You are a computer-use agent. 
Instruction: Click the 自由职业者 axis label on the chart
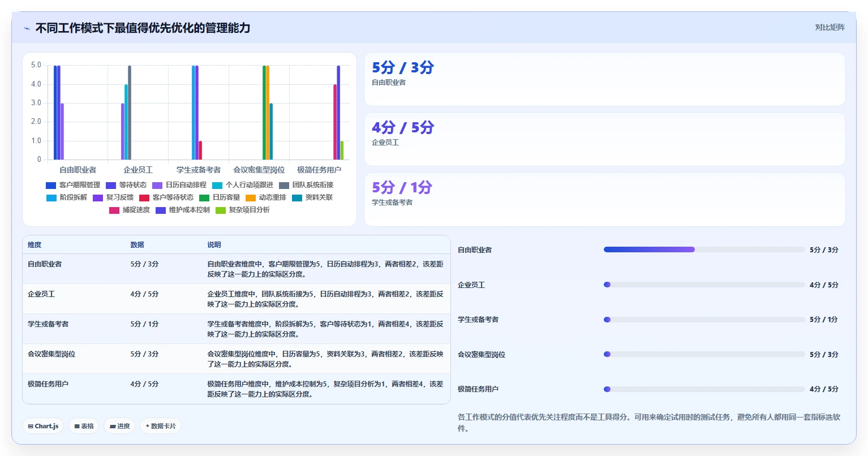coord(78,170)
